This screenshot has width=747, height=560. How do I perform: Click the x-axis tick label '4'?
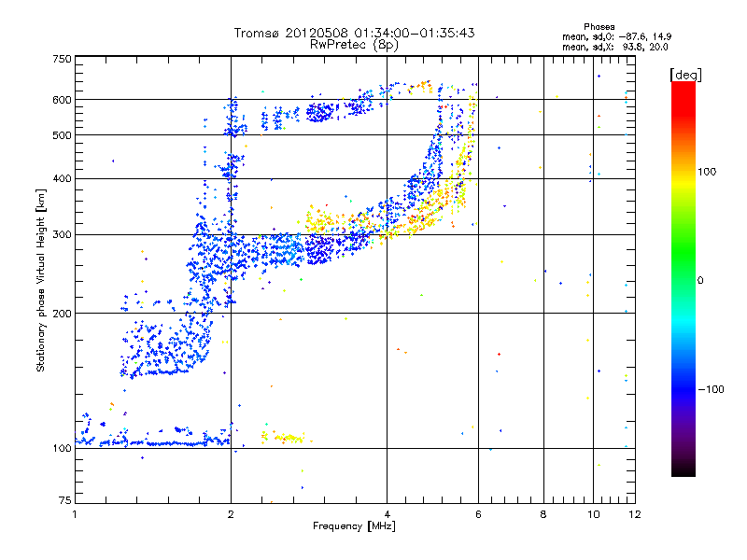pyautogui.click(x=387, y=514)
